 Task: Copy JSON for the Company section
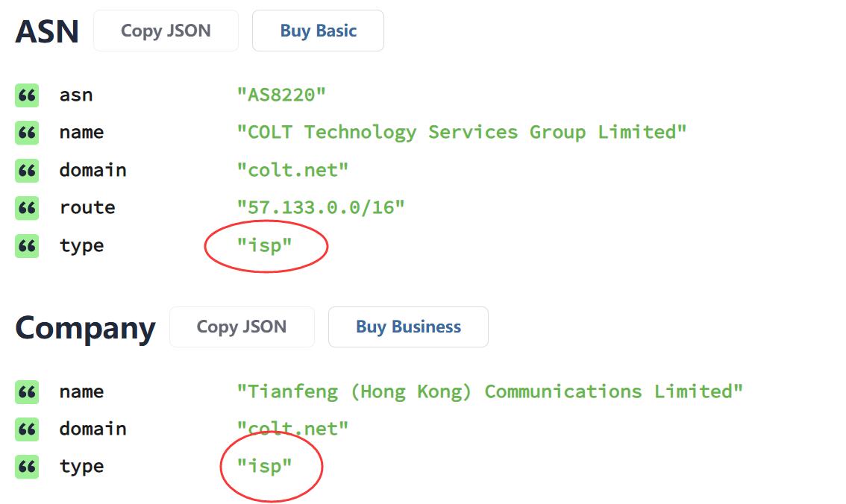pos(242,327)
